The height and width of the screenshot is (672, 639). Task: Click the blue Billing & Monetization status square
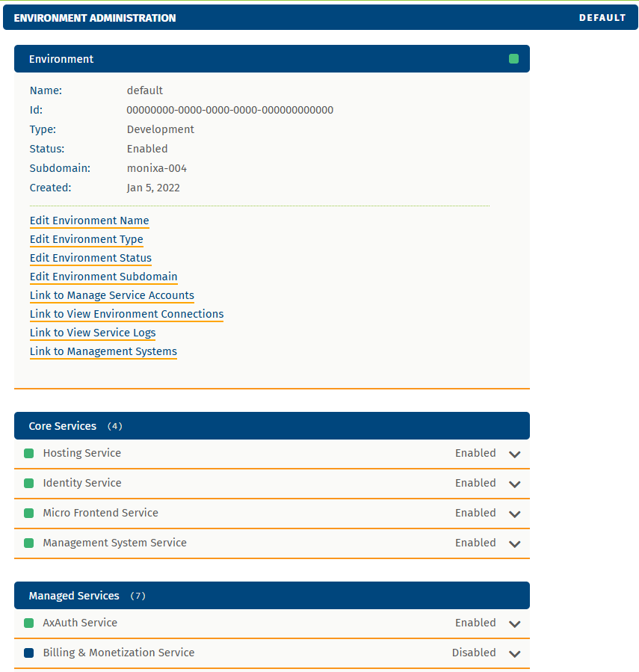tap(29, 653)
